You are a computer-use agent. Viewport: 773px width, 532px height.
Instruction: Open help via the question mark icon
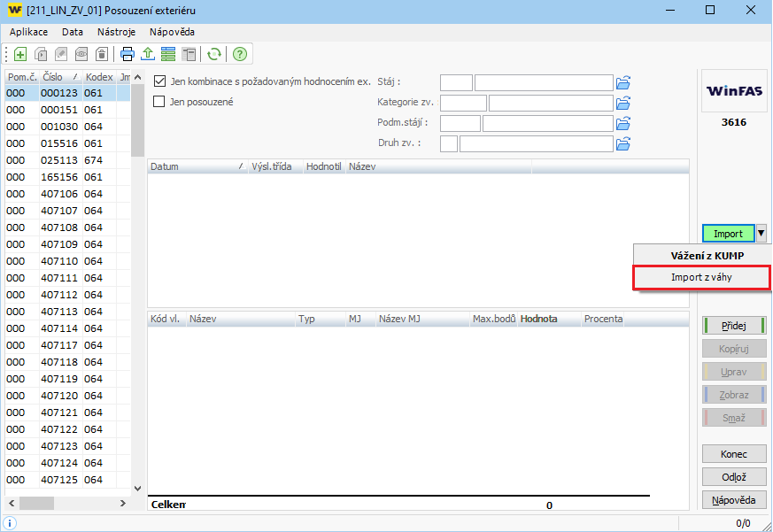point(239,54)
